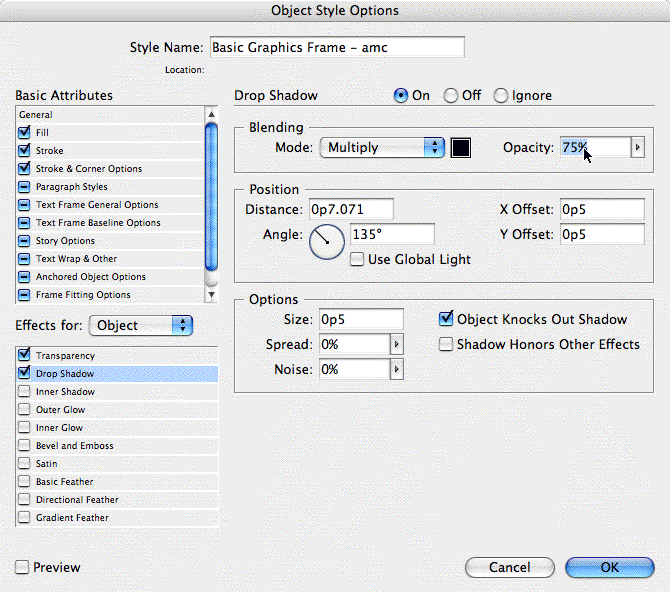Click the Y Offset field
Image resolution: width=670 pixels, height=592 pixels.
[x=602, y=234]
